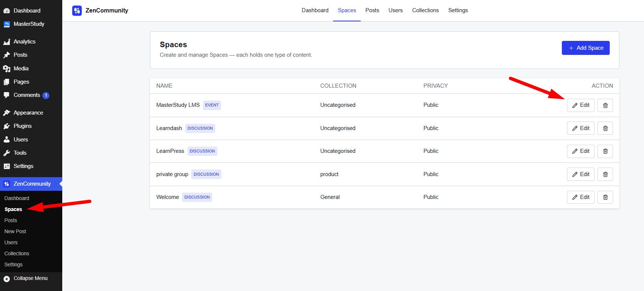Switch to the Users tab in top navigation
Viewport: 644px width, 291px height.
click(395, 10)
